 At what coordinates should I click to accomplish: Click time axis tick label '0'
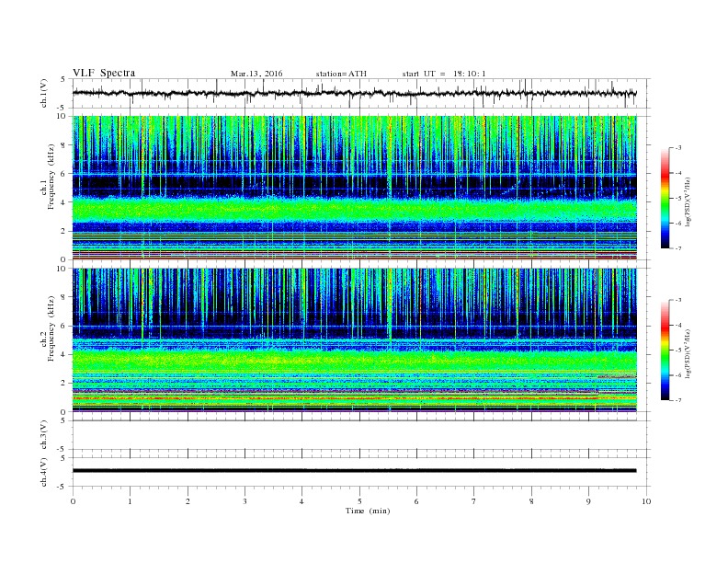73,501
